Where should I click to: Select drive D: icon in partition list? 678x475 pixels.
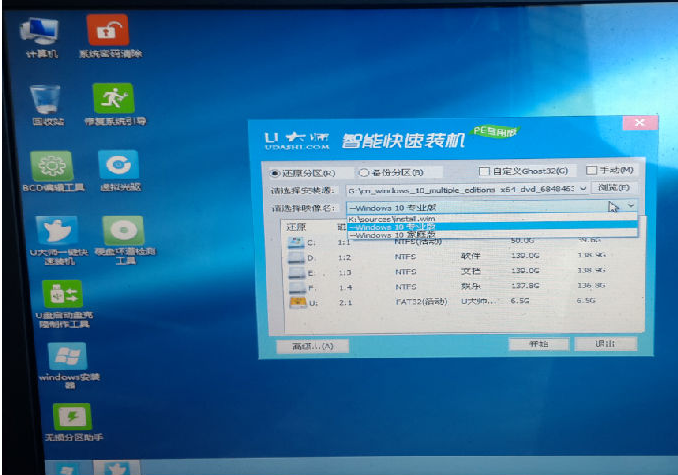point(296,258)
